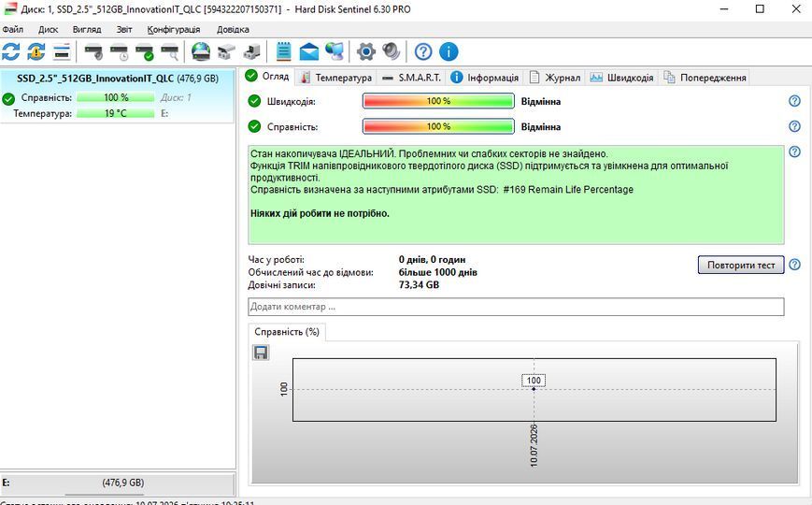The image size is (812, 505).
Task: Click the globe and monitor network icon
Action: click(335, 51)
